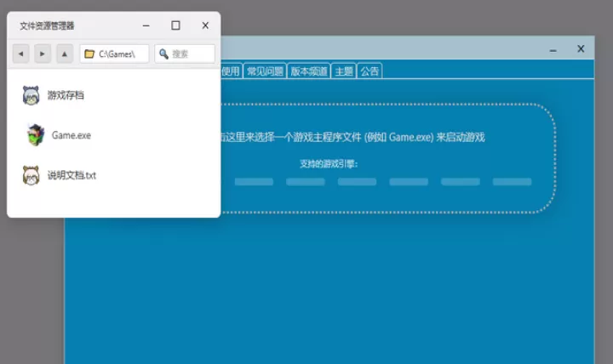Click the 说明文档.txt file name

tap(72, 175)
